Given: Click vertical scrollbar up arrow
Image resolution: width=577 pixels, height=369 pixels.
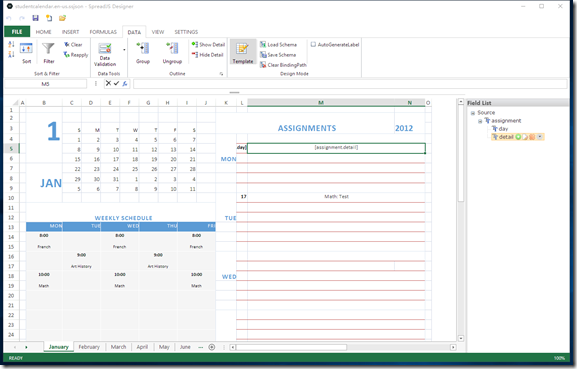Looking at the screenshot, I should coord(461,102).
